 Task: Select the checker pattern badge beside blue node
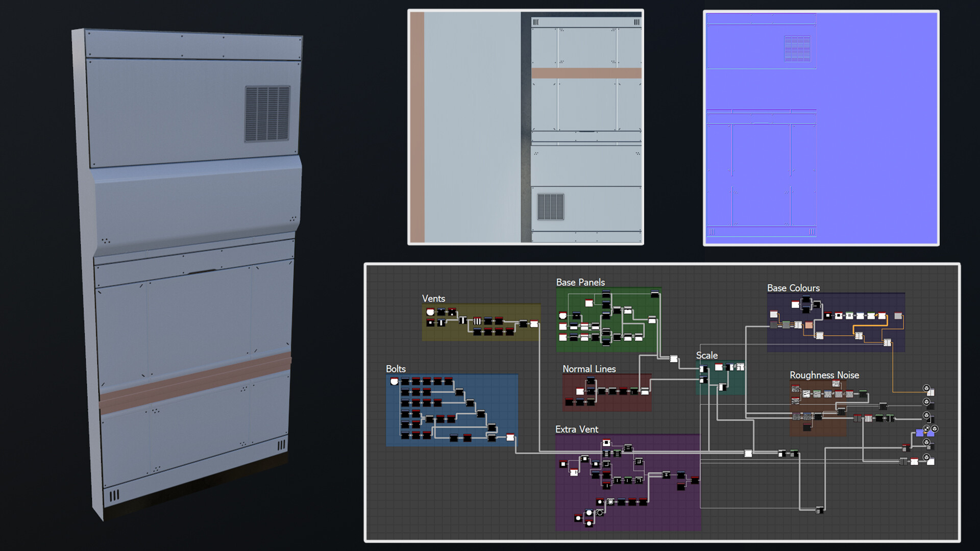927,429
